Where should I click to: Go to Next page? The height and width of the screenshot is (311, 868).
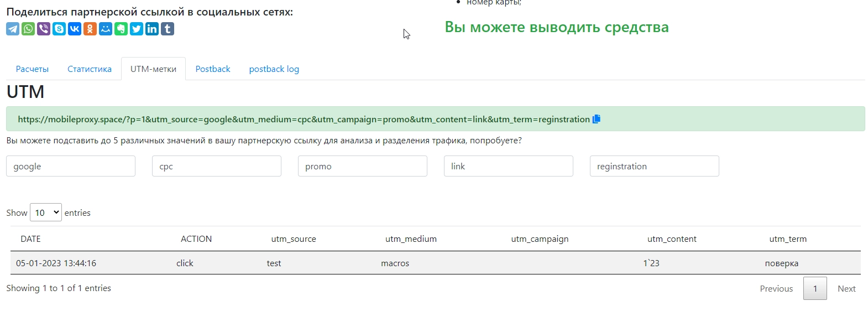[x=846, y=288]
